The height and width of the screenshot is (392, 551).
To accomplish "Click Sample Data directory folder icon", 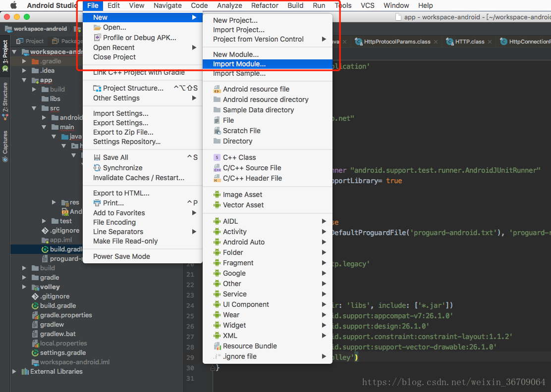I will click(217, 110).
